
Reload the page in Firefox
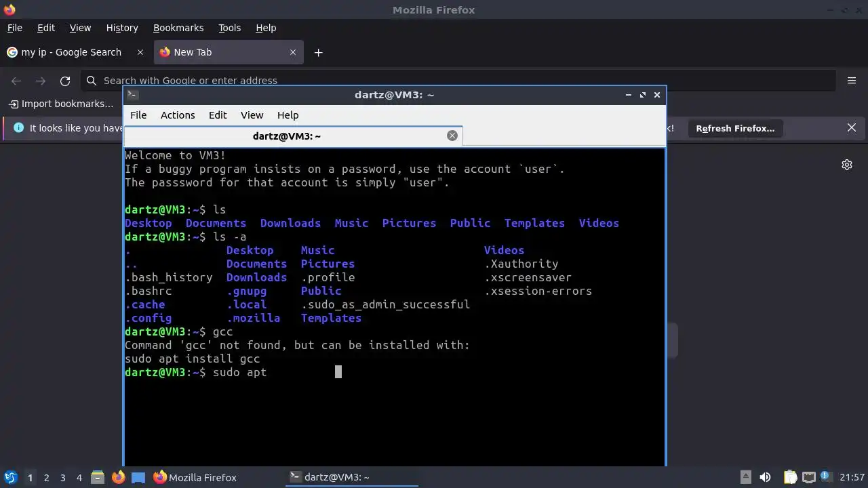65,81
